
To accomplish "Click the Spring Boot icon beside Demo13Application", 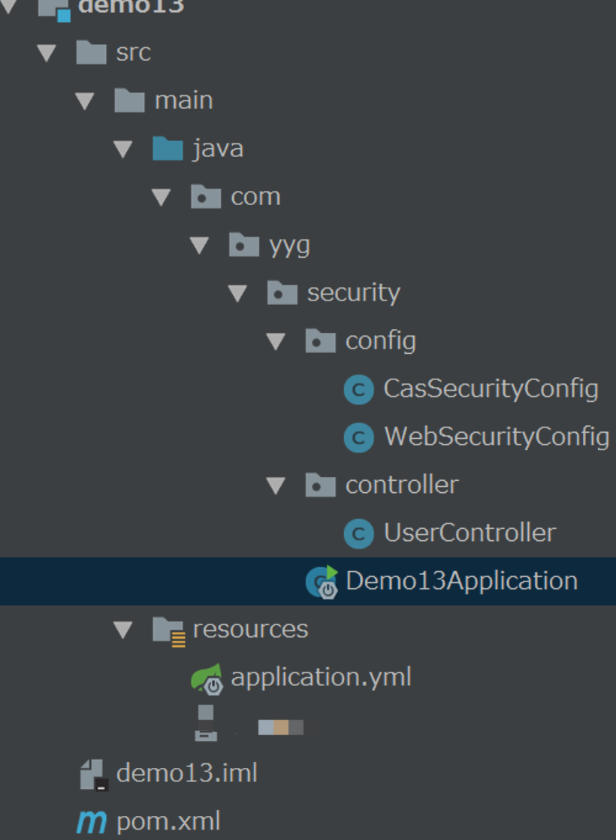I will pyautogui.click(x=322, y=581).
